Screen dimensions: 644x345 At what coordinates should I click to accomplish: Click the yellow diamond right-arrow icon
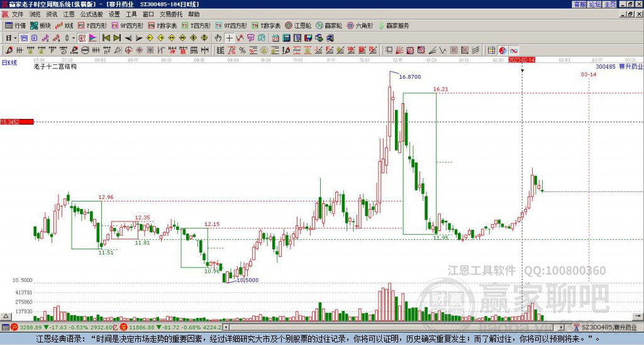tap(160, 38)
